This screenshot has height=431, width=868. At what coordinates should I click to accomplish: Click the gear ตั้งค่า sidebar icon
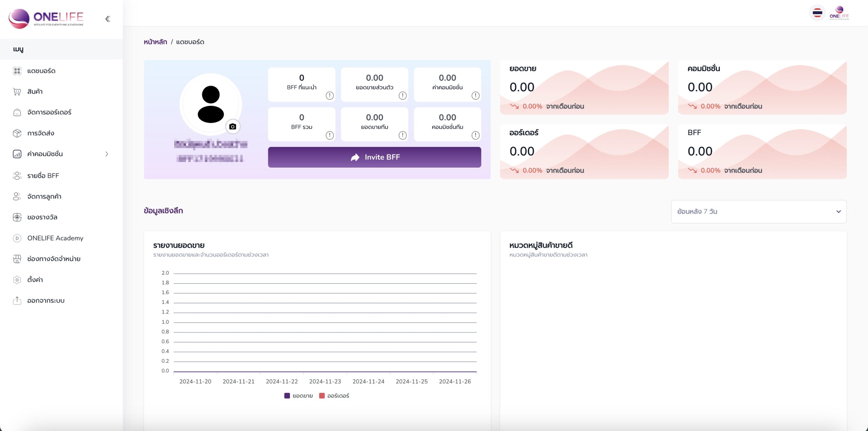(17, 280)
